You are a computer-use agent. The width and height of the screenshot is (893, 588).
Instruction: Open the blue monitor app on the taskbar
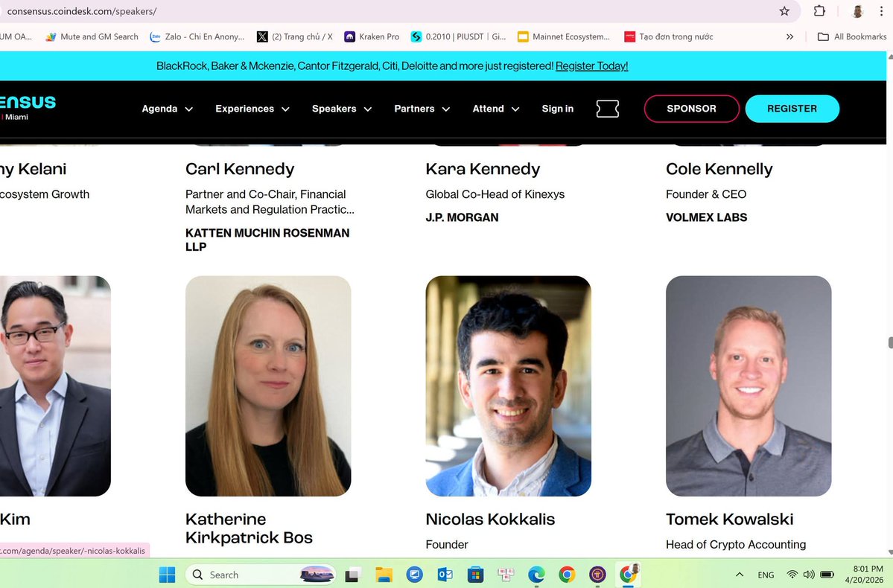[415, 575]
